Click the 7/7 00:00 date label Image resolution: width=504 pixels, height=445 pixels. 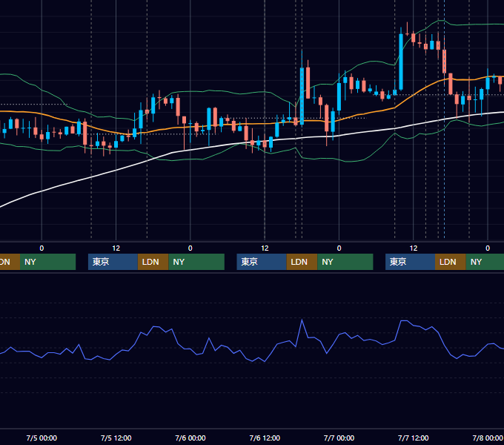[339, 438]
